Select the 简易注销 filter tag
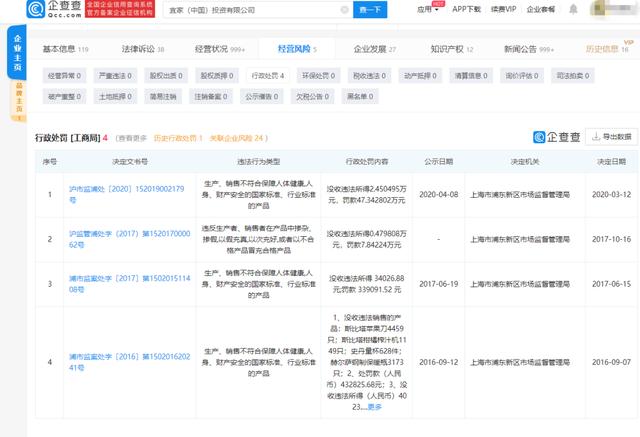The image size is (640, 437). tap(163, 96)
